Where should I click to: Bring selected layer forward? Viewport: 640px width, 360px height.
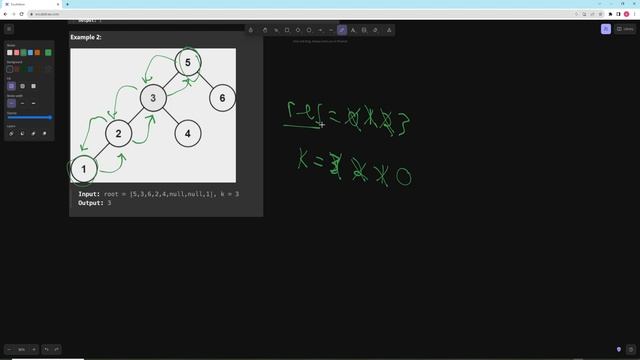tap(33, 133)
